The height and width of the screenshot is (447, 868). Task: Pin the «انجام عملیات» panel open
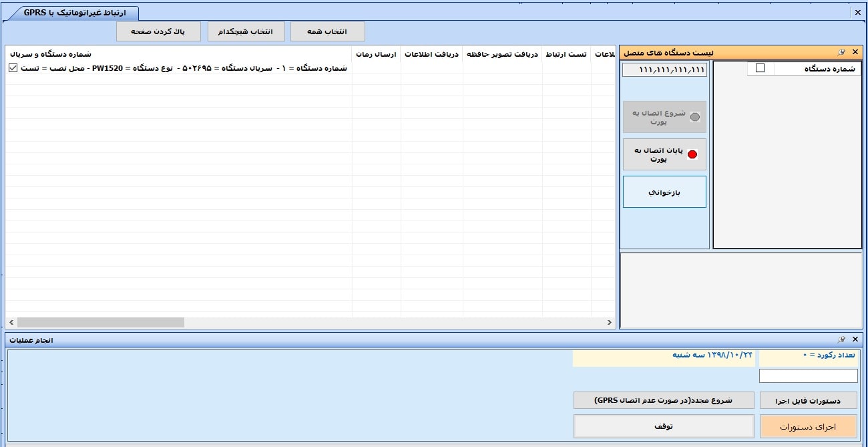click(x=841, y=339)
